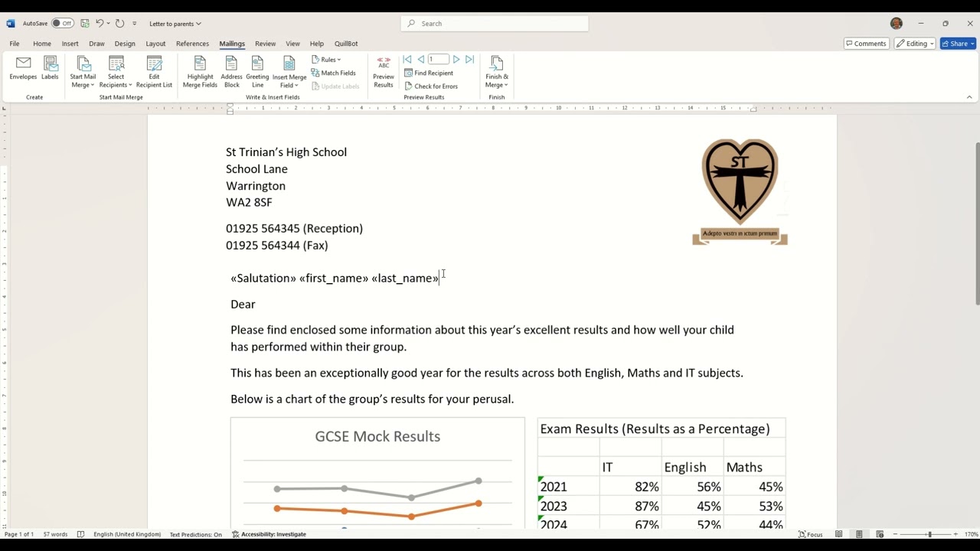980x551 pixels.
Task: Go to the previous merge record
Action: (420, 60)
